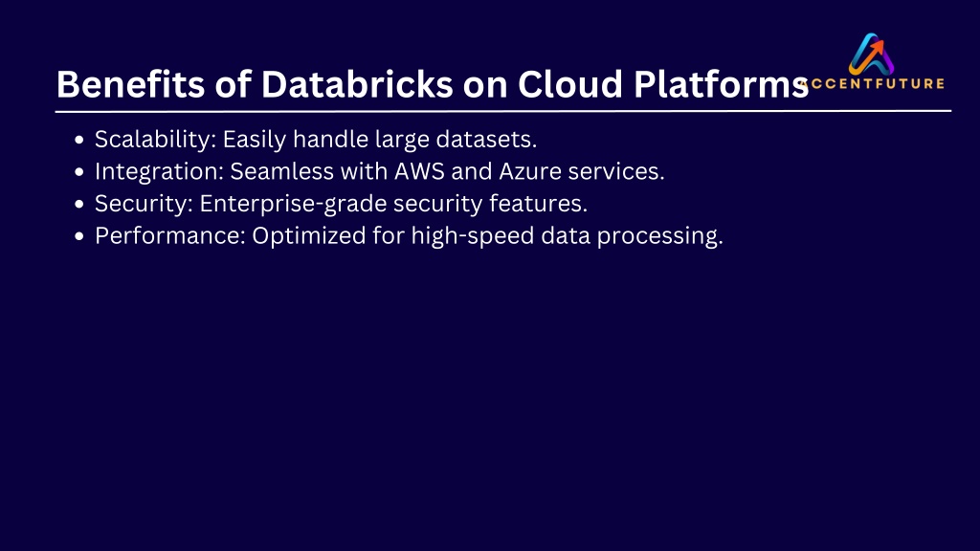980x551 pixels.
Task: Click the text 'Easily handle large datasets'
Action: click(x=377, y=140)
